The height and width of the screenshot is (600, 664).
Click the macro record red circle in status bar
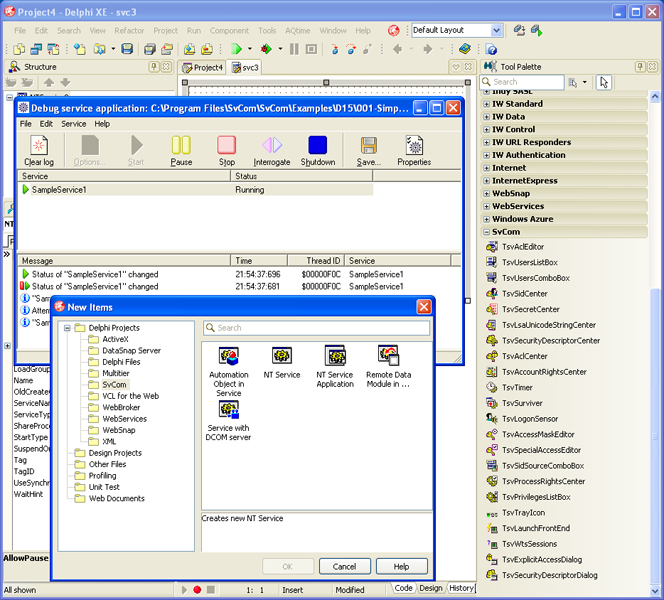[197, 590]
